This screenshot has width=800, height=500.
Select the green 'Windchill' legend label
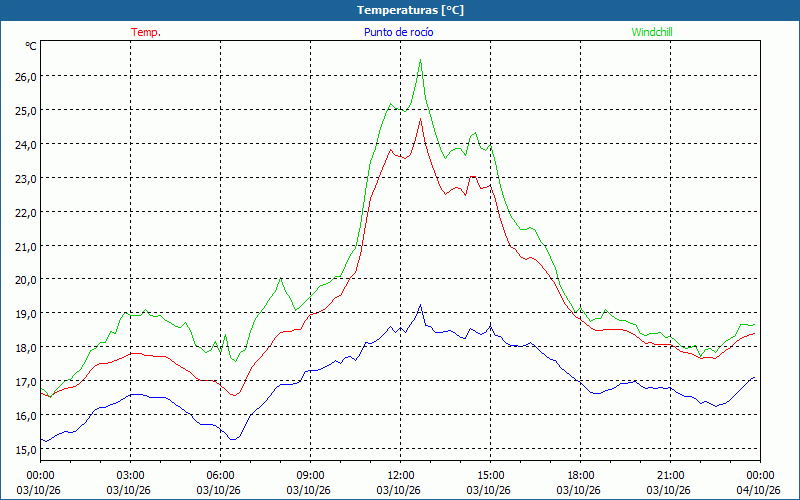pos(652,32)
